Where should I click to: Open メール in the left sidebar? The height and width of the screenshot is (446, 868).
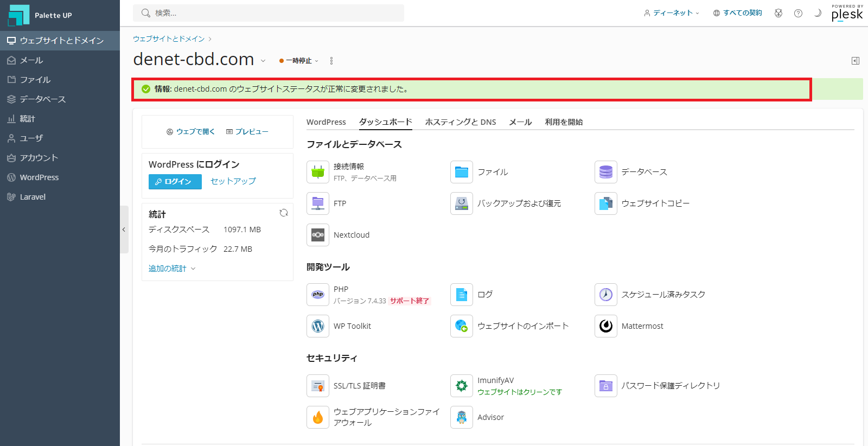60,60
